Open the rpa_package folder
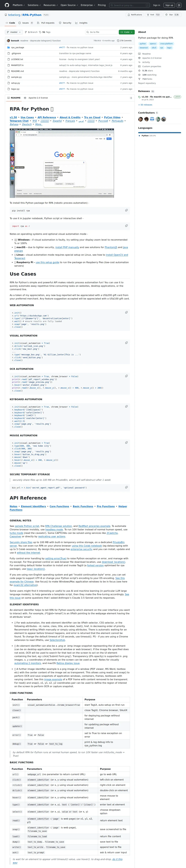The width and height of the screenshot is (186, 868). (x=18, y=47)
